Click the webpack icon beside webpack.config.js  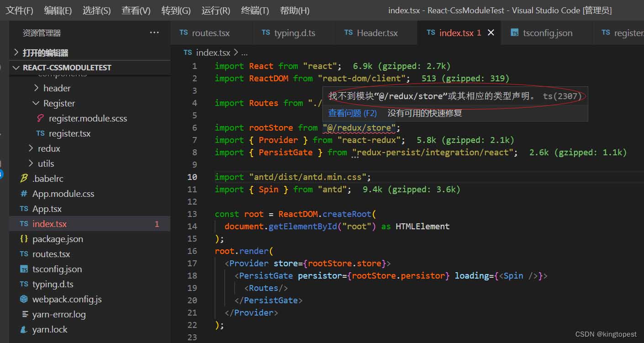coord(24,299)
